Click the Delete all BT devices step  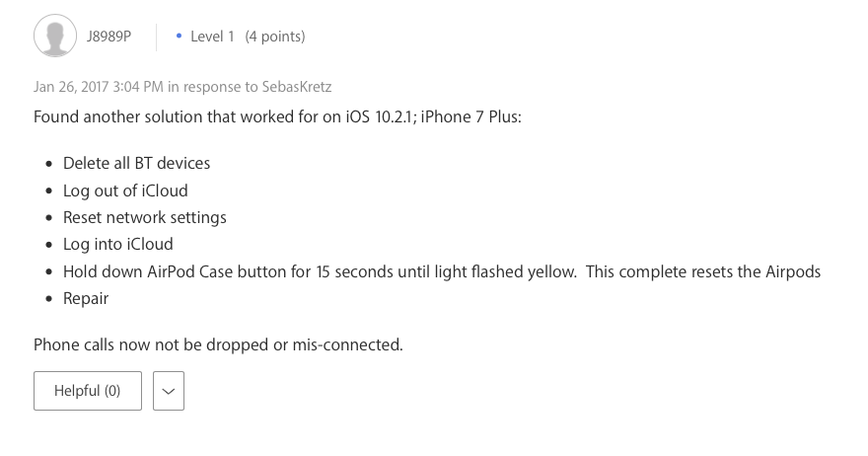pos(136,163)
